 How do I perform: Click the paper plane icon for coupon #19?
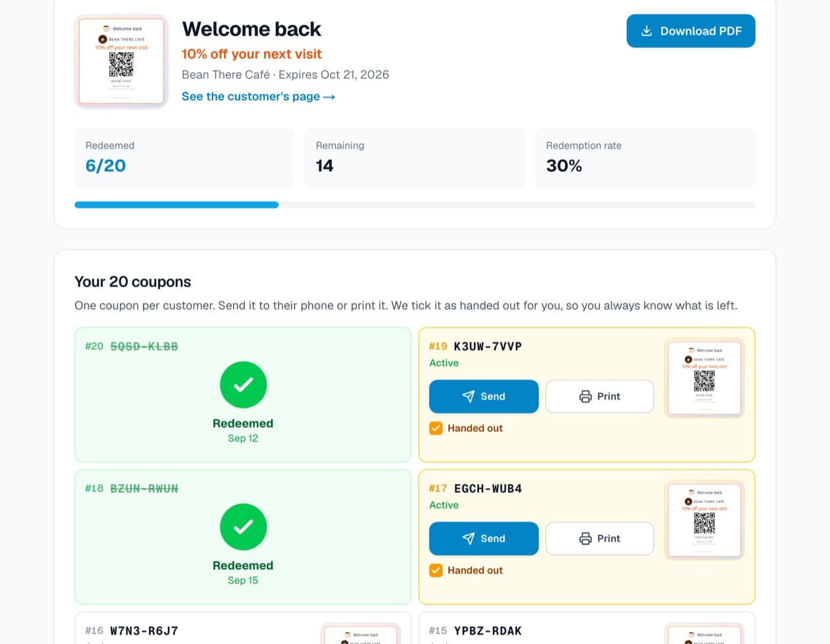[468, 396]
